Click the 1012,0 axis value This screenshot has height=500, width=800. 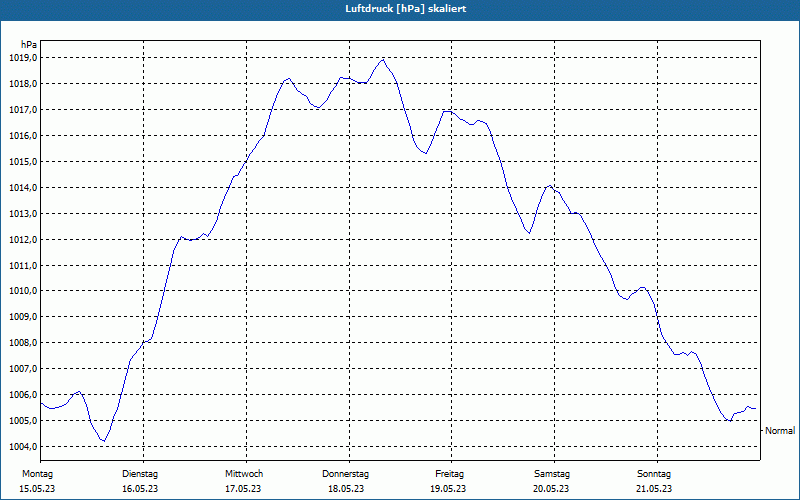coord(23,239)
